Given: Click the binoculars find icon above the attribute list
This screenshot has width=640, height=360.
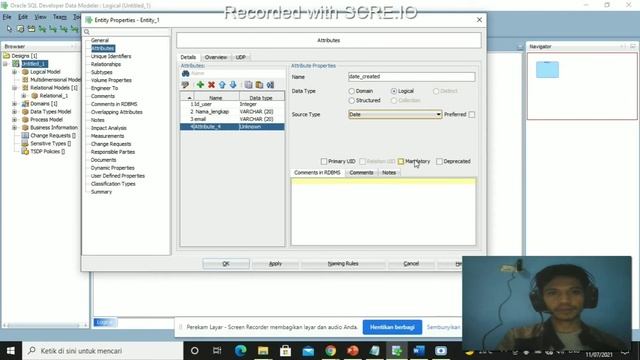Looking at the screenshot, I should pos(185,73).
